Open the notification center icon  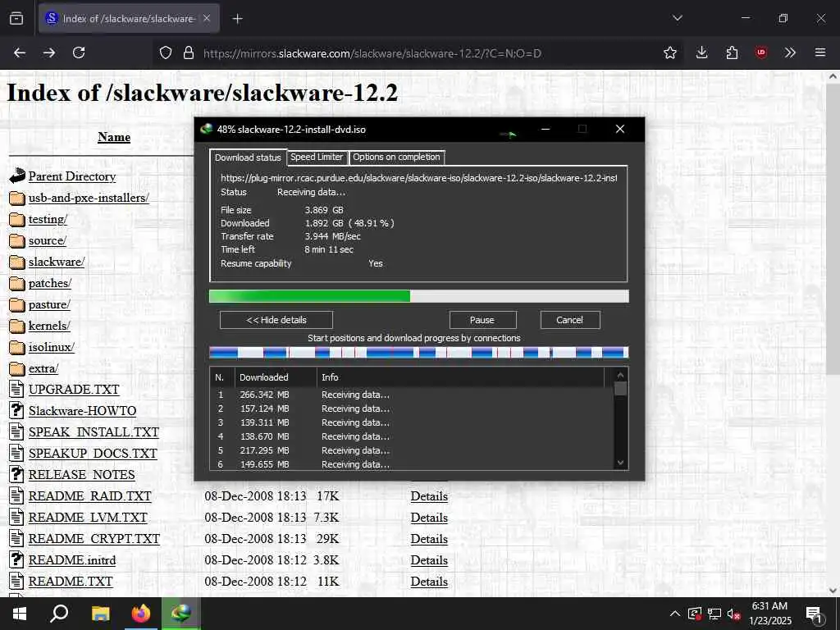pyautogui.click(x=814, y=615)
